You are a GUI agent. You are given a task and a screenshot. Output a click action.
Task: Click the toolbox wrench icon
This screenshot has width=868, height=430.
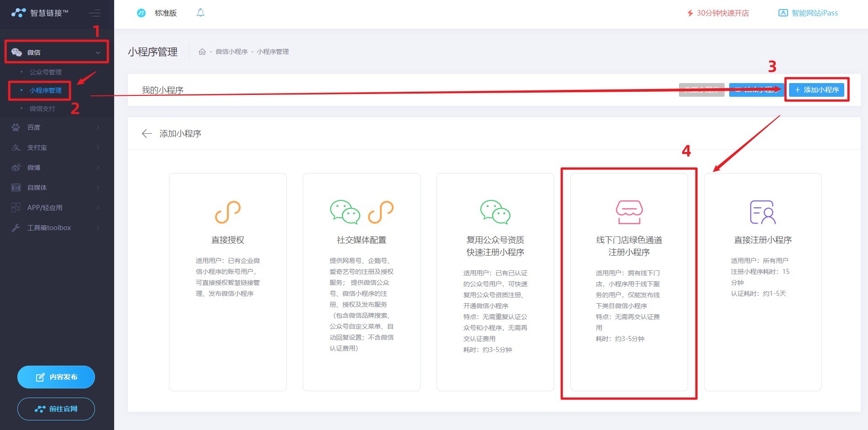point(16,228)
